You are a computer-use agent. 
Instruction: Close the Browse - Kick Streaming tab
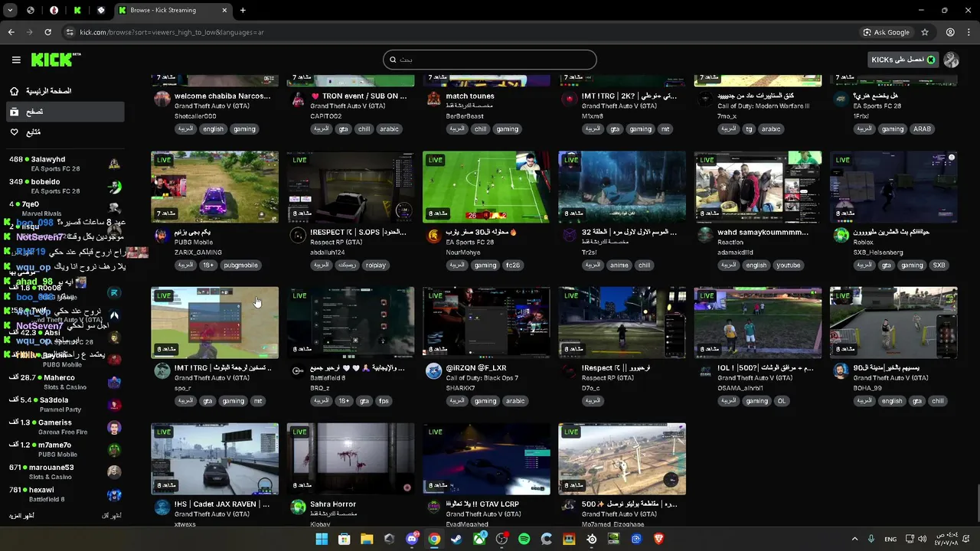224,10
